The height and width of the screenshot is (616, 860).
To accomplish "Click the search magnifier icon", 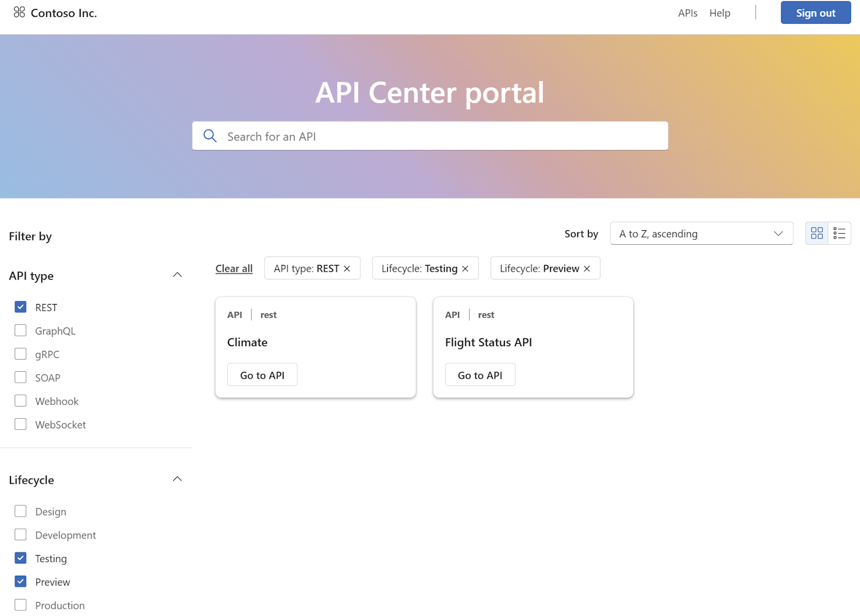I will (210, 136).
